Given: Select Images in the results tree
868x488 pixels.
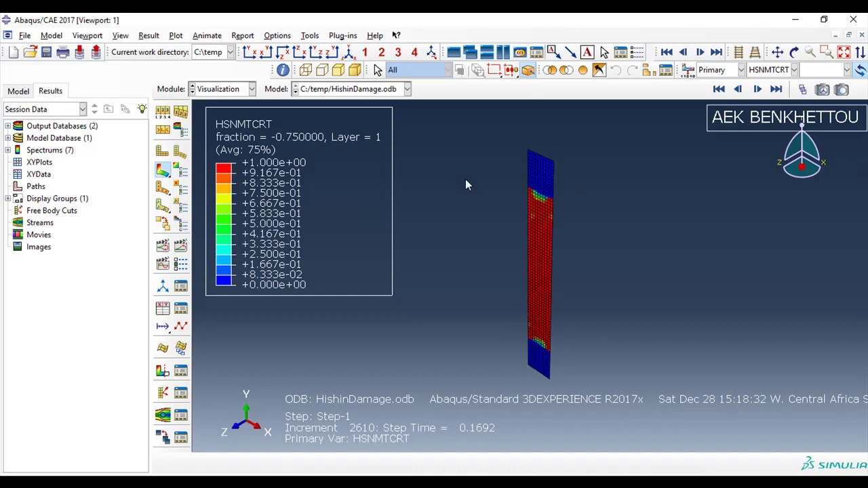Looking at the screenshot, I should click(x=39, y=247).
